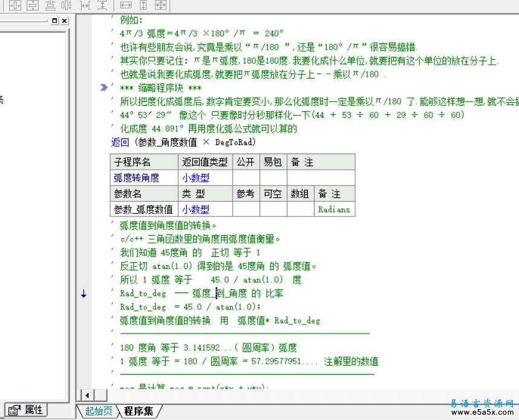The image size is (519, 420).
Task: Open the 属性 panel tab
Action: [26, 410]
